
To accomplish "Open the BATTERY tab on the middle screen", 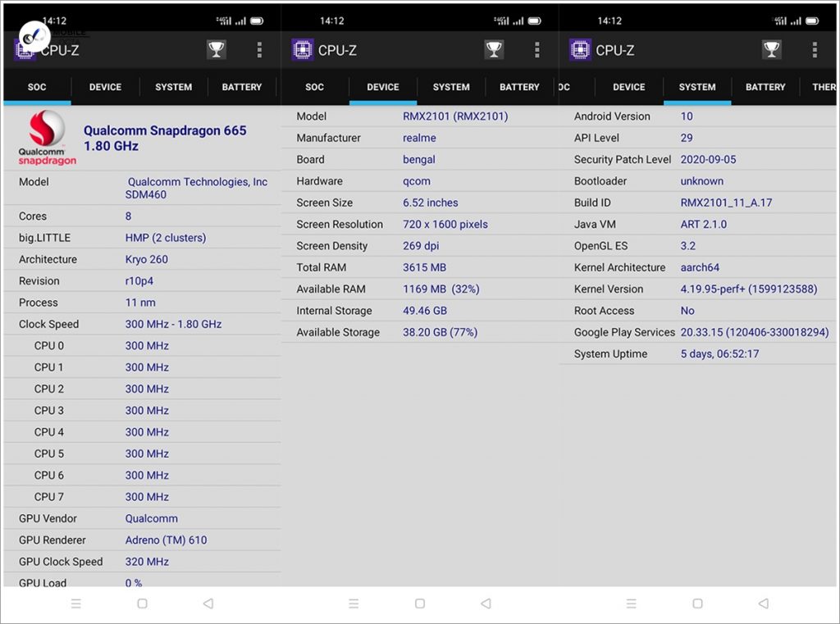I will coord(519,87).
